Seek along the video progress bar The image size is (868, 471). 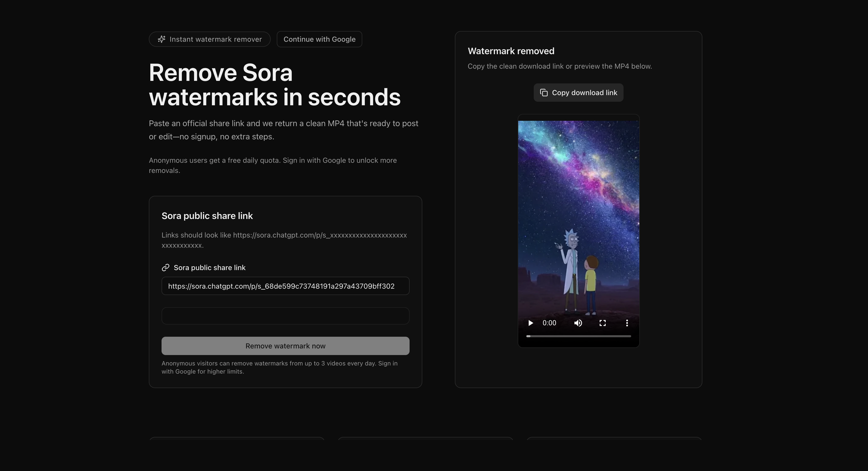[578, 336]
